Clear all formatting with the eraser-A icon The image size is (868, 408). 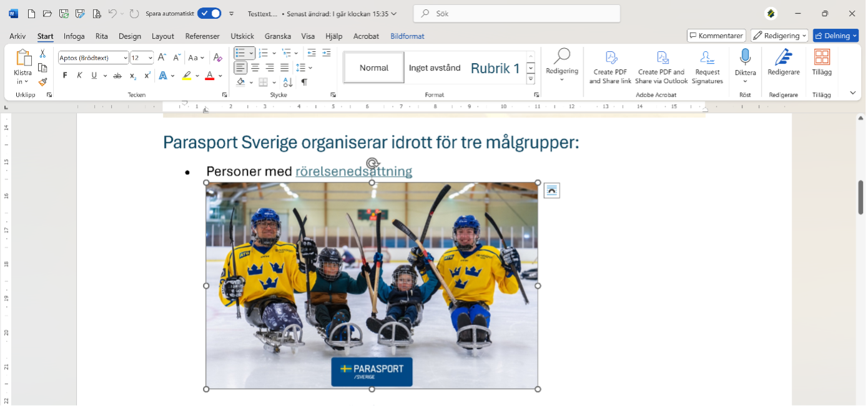point(217,57)
